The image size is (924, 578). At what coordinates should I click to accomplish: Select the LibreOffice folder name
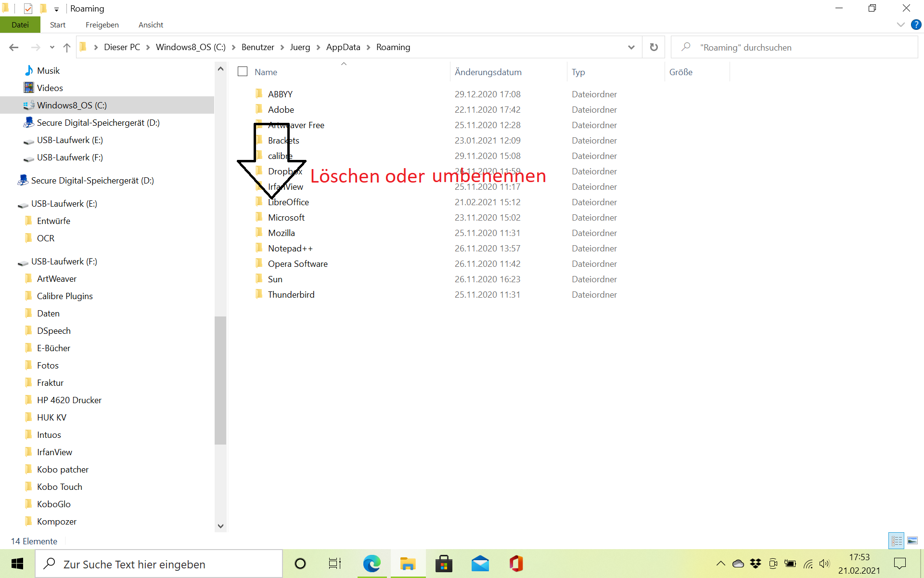288,202
